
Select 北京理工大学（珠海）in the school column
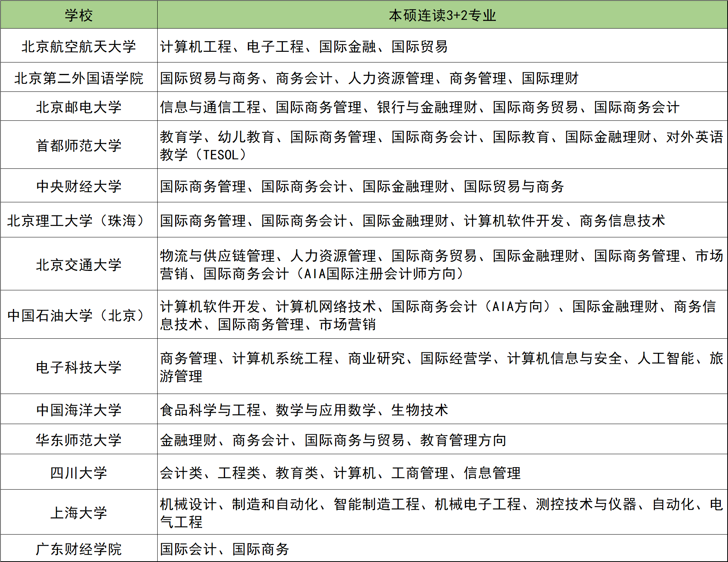79,221
